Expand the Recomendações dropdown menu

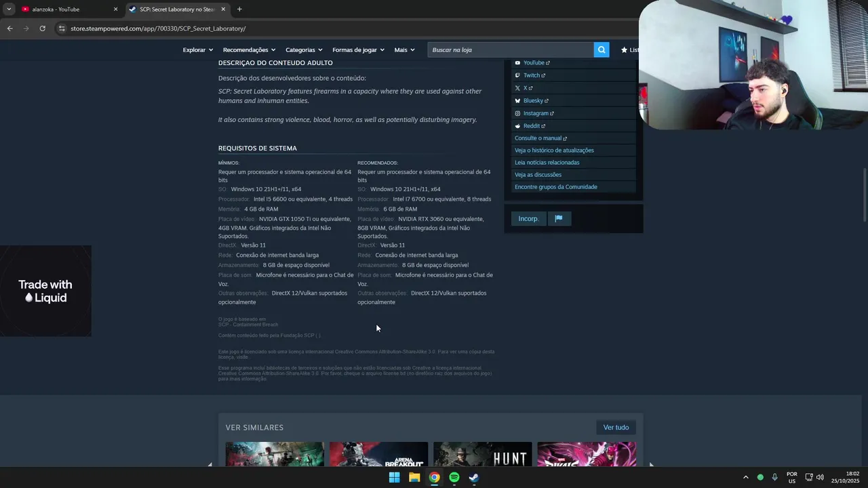click(249, 49)
